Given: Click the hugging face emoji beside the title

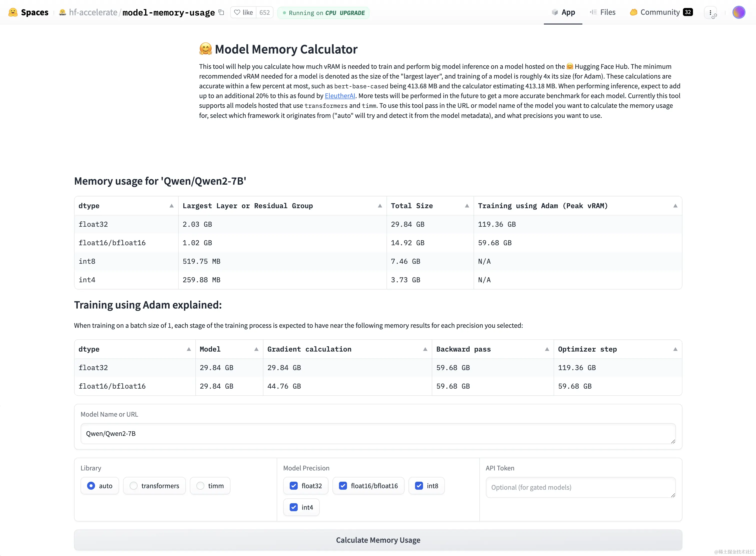Looking at the screenshot, I should click(x=206, y=49).
